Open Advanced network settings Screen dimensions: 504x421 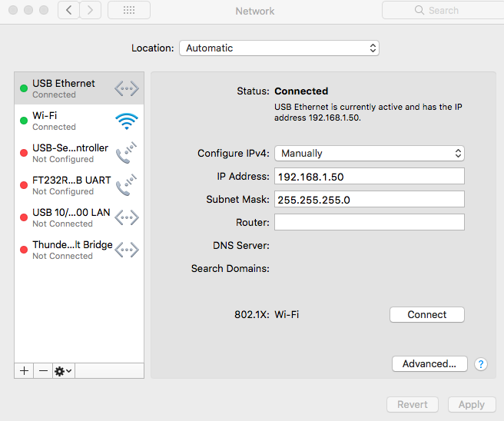[429, 363]
